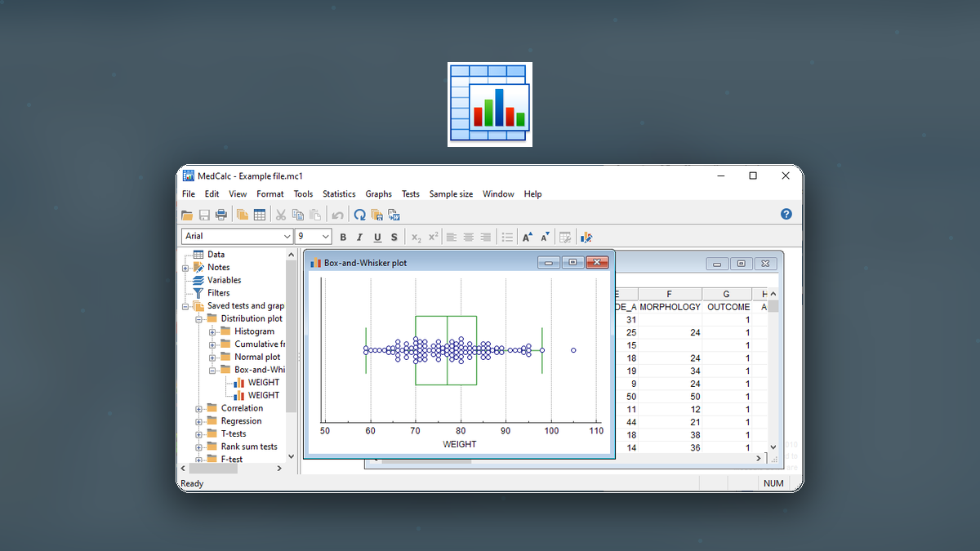Toggle underline formatting

tap(377, 237)
